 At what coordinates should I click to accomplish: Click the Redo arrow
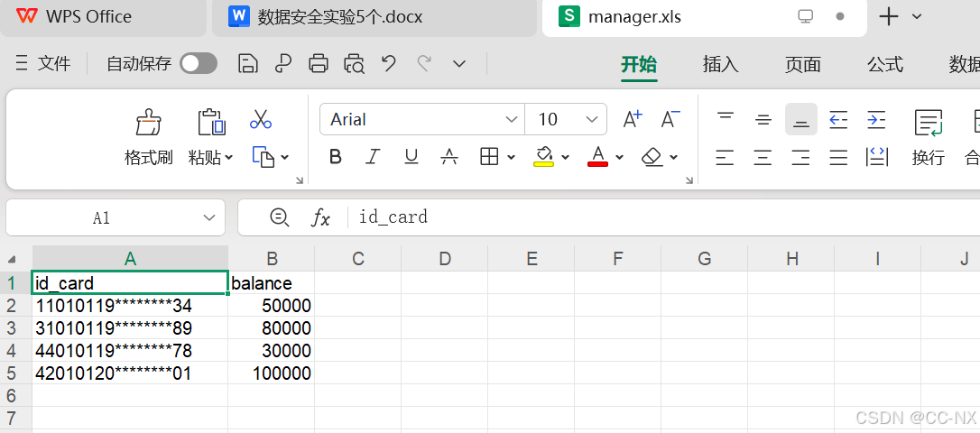(424, 63)
